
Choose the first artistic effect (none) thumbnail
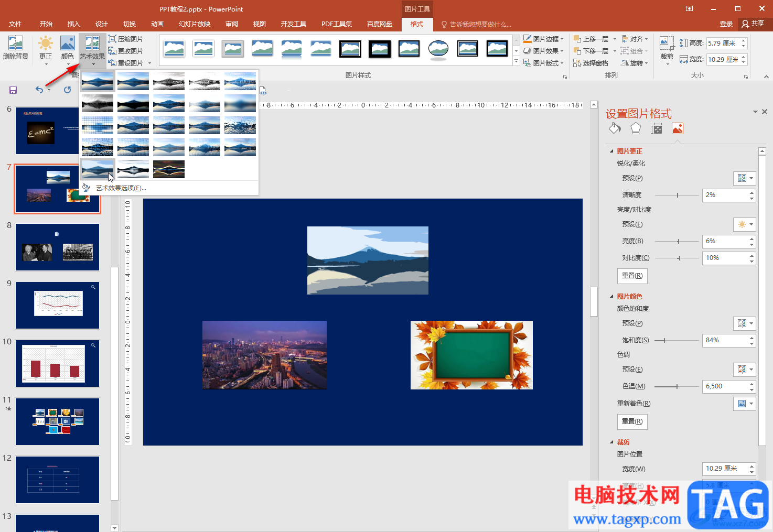pyautogui.click(x=98, y=81)
